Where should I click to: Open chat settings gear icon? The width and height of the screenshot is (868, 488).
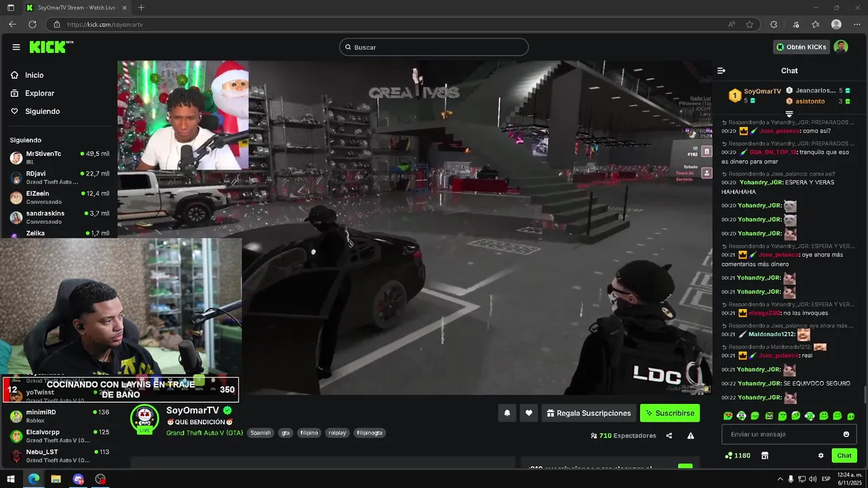[x=821, y=455]
